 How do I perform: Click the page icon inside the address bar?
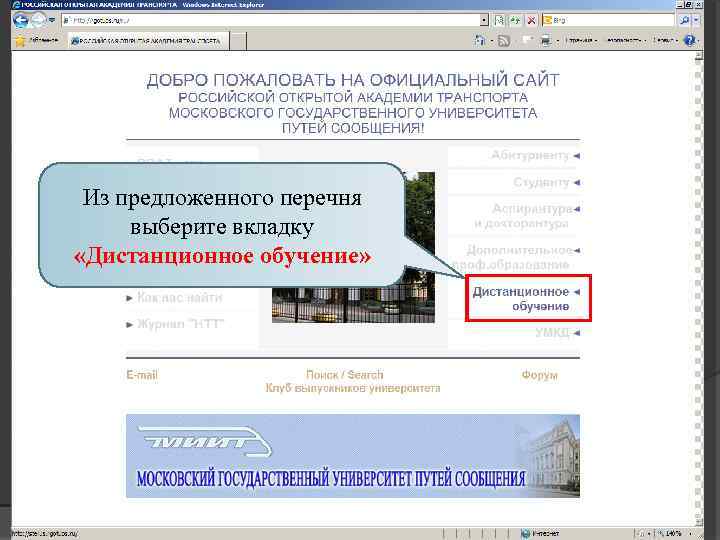pos(67,20)
